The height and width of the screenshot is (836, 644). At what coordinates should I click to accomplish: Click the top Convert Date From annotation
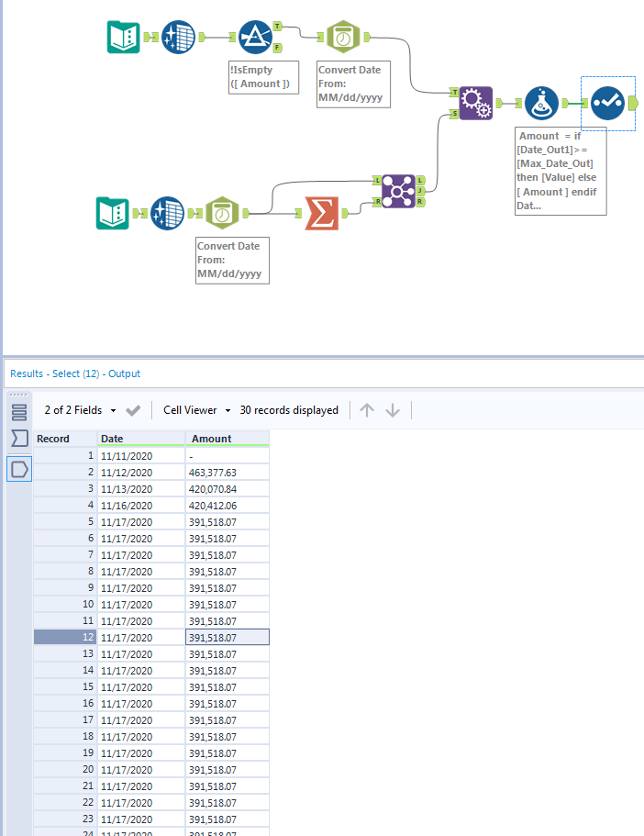[353, 84]
